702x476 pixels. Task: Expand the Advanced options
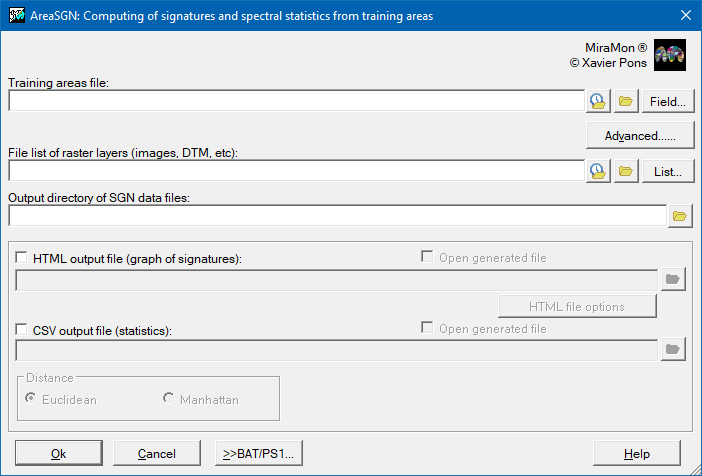tap(640, 135)
